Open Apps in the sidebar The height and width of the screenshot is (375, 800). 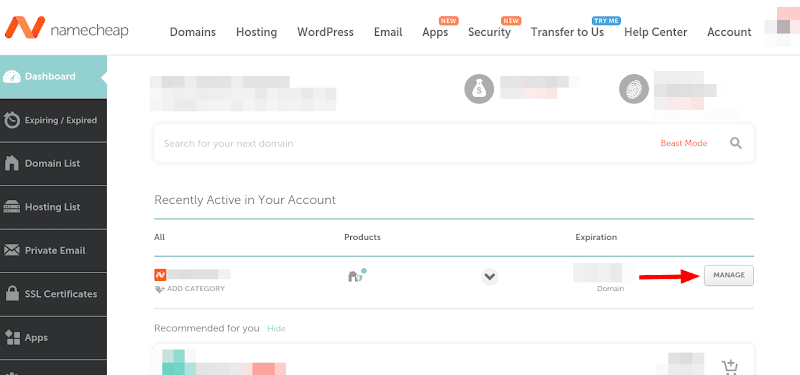pyautogui.click(x=53, y=337)
